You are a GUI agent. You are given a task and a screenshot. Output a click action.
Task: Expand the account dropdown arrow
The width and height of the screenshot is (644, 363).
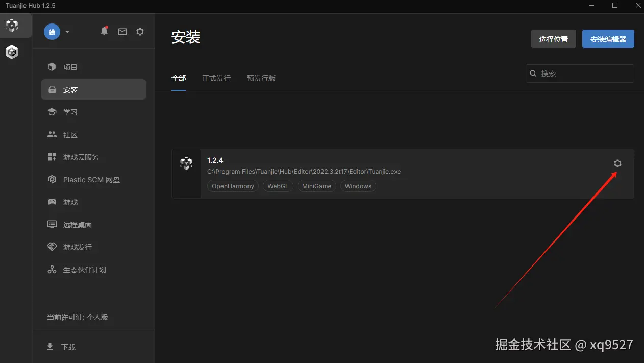(x=67, y=32)
